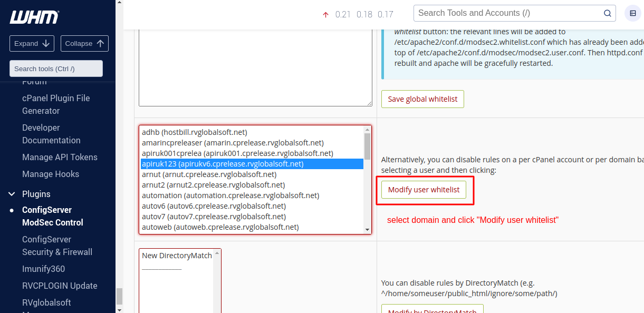Image resolution: width=644 pixels, height=313 pixels.
Task: Click account list scrollbar up arrow
Action: (367, 130)
